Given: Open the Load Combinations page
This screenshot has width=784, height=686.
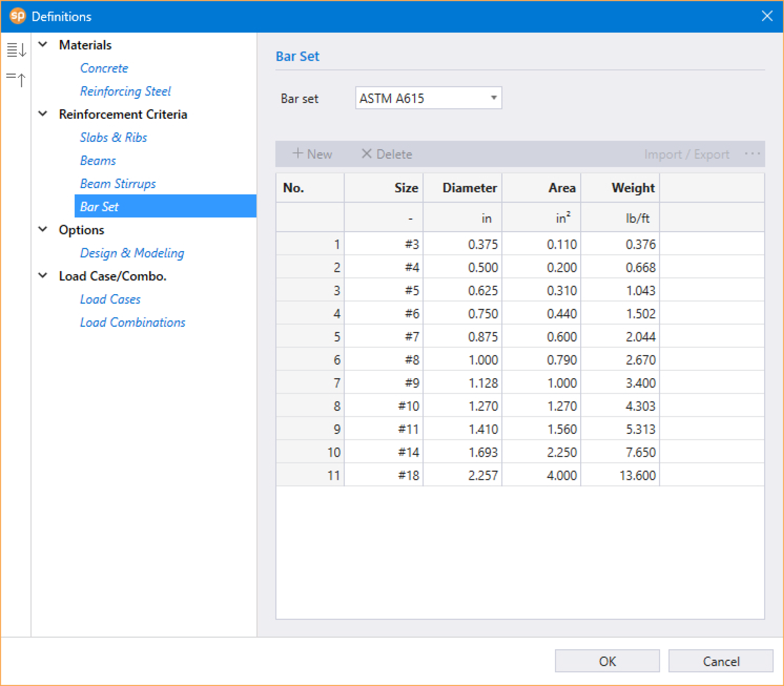Looking at the screenshot, I should [x=132, y=322].
